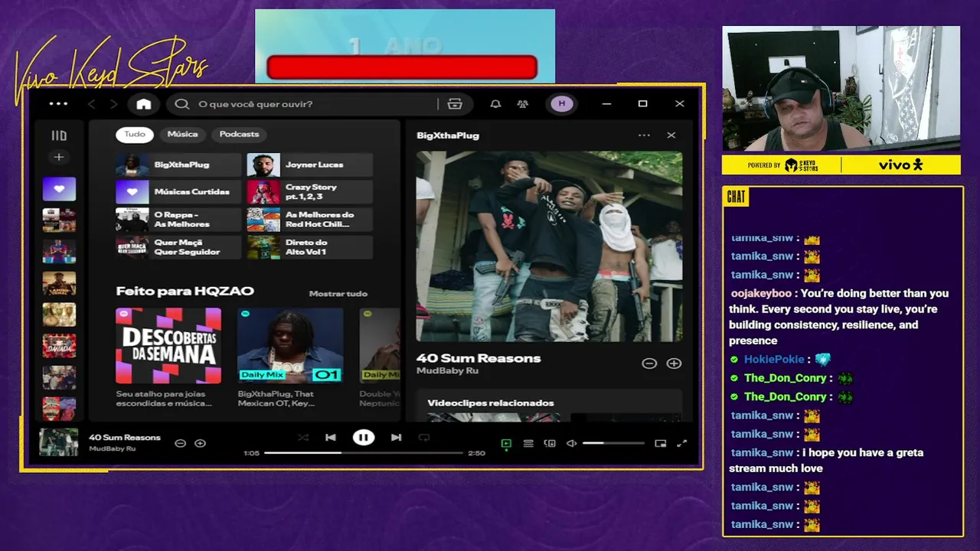Image resolution: width=980 pixels, height=551 pixels.
Task: Click the album art in player bar
Action: tap(59, 442)
